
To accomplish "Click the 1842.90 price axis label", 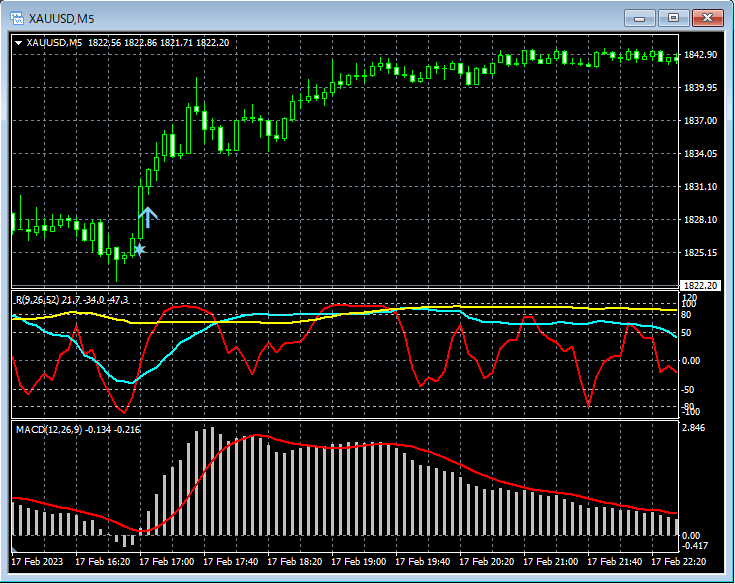I will coord(700,55).
